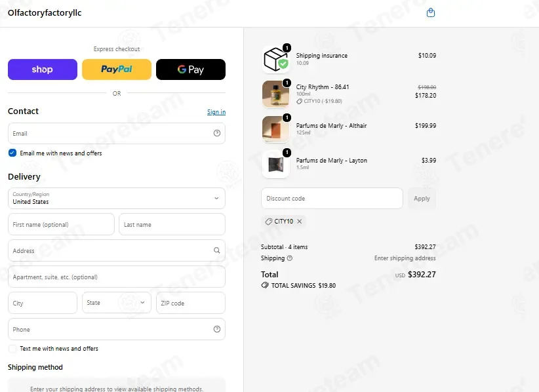Click the address search magnifier icon
The image size is (539, 392).
(x=217, y=250)
